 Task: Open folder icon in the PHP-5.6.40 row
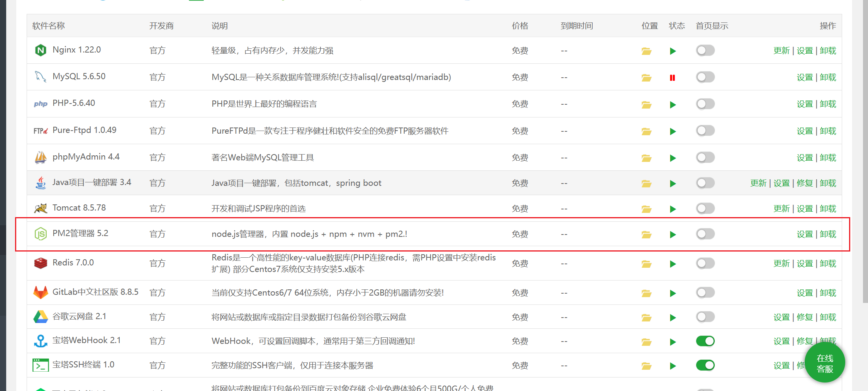(x=646, y=105)
